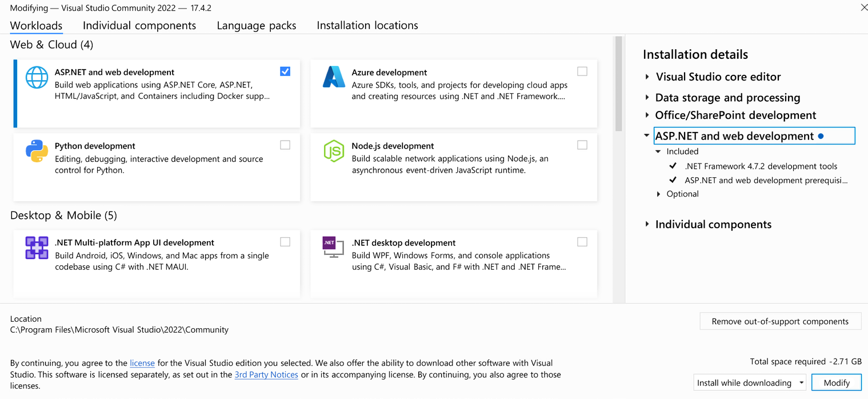Viewport: 868px width, 399px height.
Task: Expand Office/SharePoint development details
Action: coord(647,115)
